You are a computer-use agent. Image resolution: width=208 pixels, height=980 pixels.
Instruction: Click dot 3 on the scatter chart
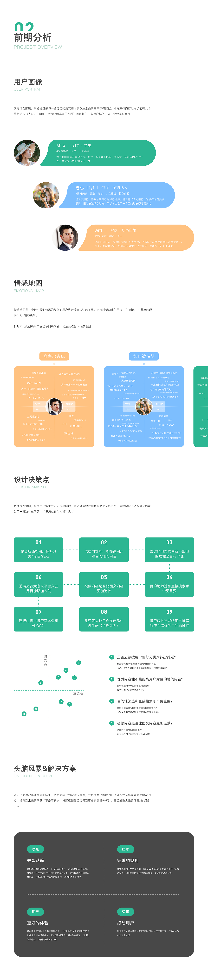(36, 709)
